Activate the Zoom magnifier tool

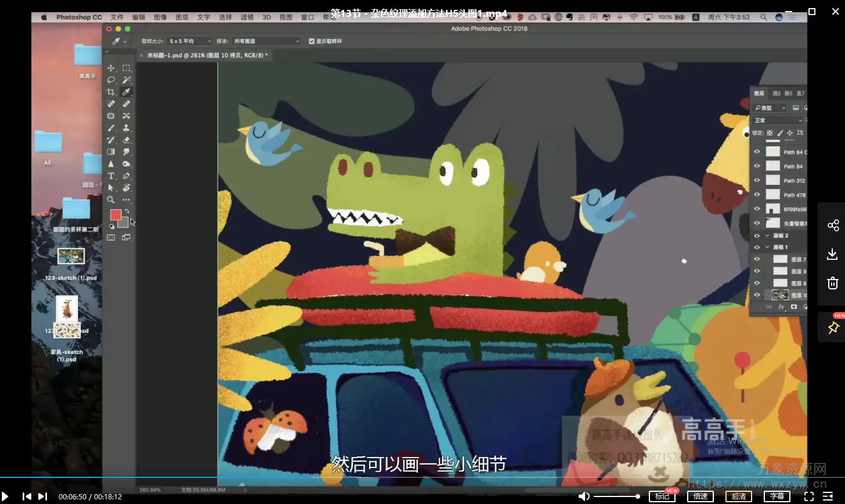(111, 200)
